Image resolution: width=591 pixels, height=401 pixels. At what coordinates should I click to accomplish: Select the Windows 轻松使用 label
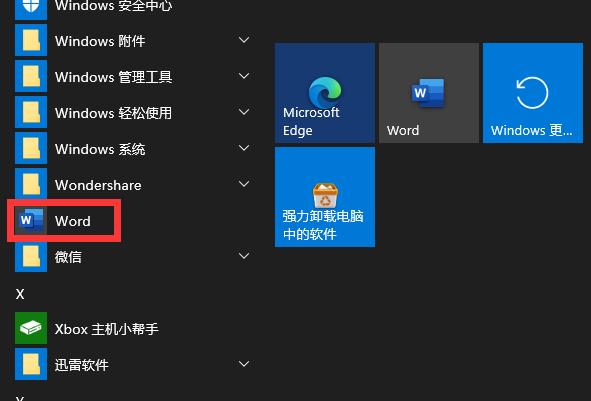pyautogui.click(x=113, y=113)
